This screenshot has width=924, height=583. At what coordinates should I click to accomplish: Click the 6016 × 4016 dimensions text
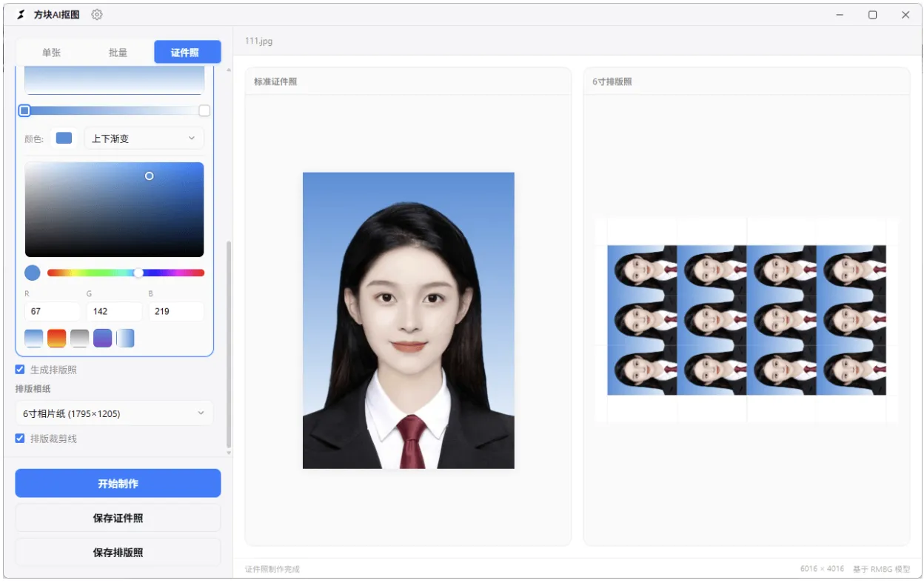(822, 569)
